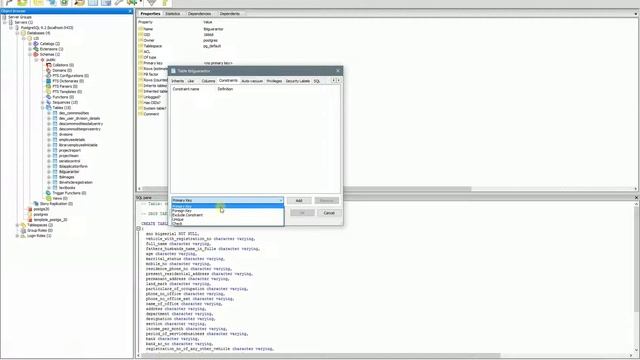640x360 pixels.
Task: Open the Statistics tab in main window
Action: (x=172, y=13)
